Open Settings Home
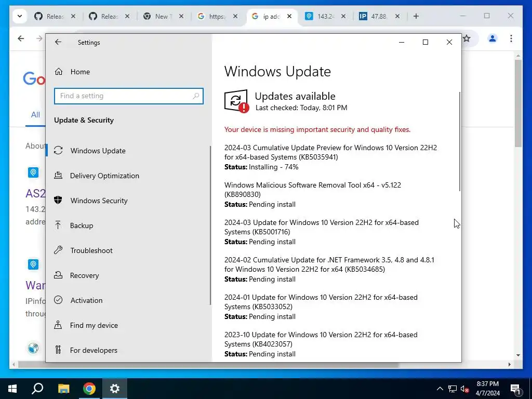532x399 pixels. click(80, 72)
